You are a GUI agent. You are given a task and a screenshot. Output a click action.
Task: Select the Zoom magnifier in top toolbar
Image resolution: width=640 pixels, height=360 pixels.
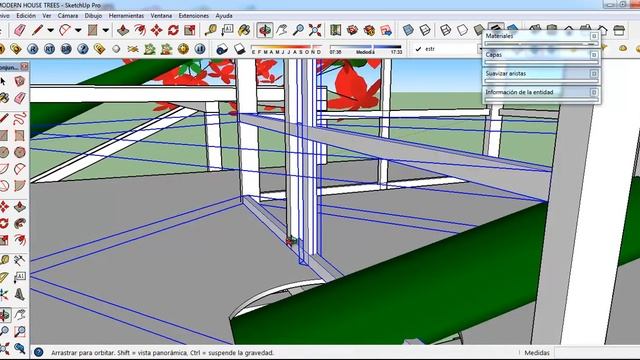(298, 30)
